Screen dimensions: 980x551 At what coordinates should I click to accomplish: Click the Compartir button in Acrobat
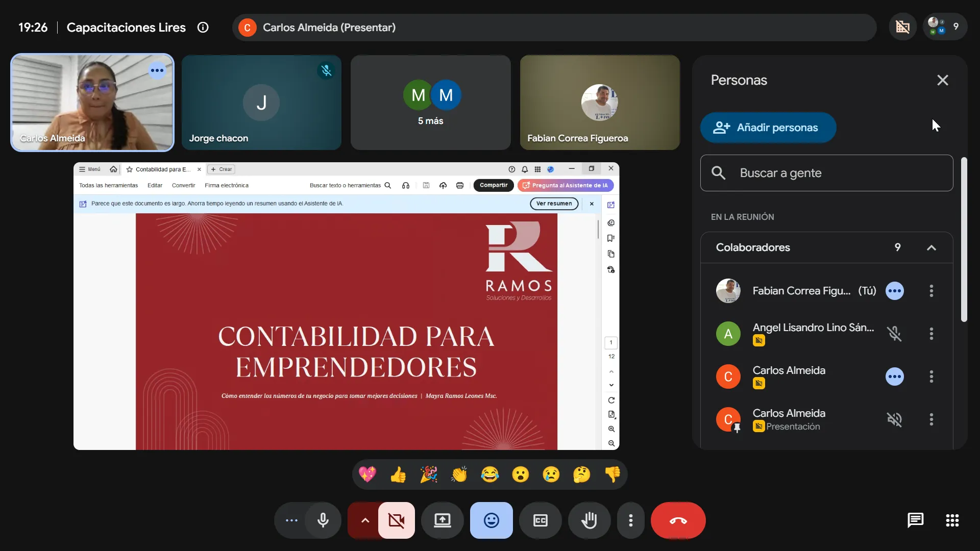[x=494, y=185]
